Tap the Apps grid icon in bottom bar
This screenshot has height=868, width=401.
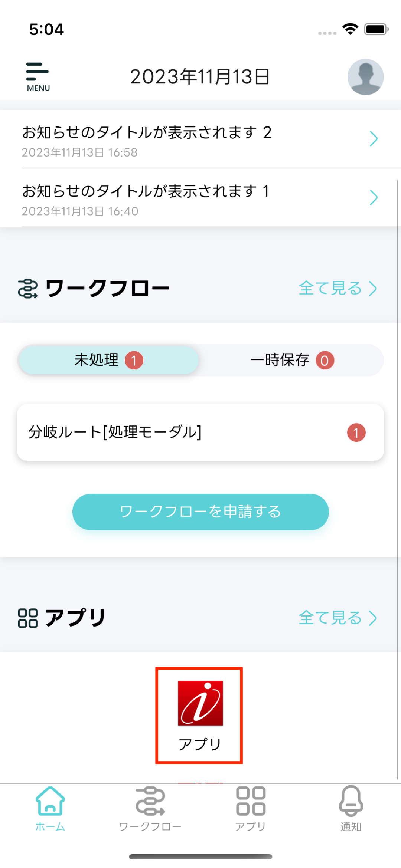[251, 801]
